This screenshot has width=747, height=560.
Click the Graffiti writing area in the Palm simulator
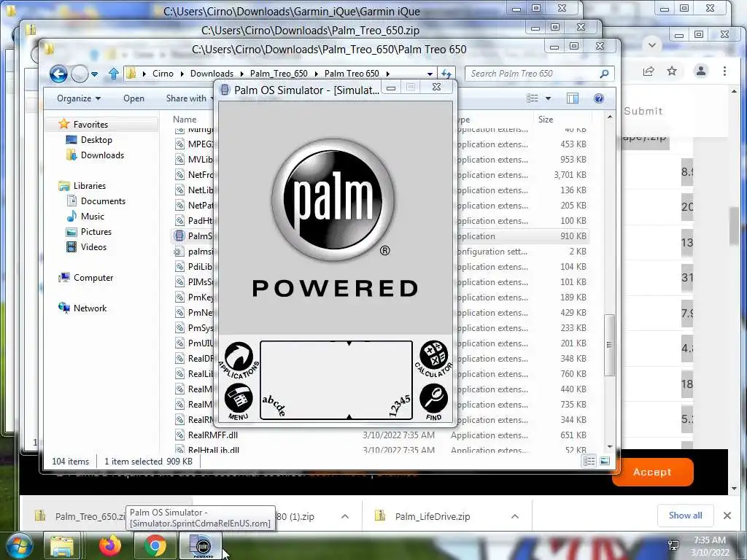click(336, 380)
